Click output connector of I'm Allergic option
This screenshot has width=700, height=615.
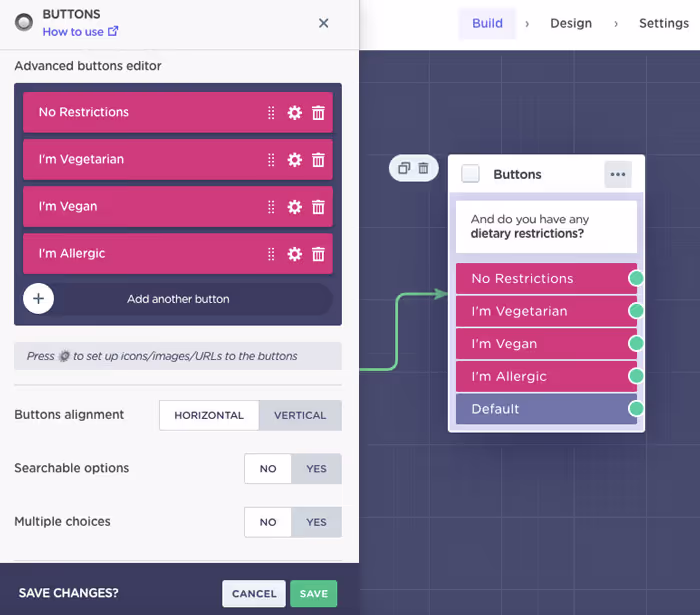(636, 376)
